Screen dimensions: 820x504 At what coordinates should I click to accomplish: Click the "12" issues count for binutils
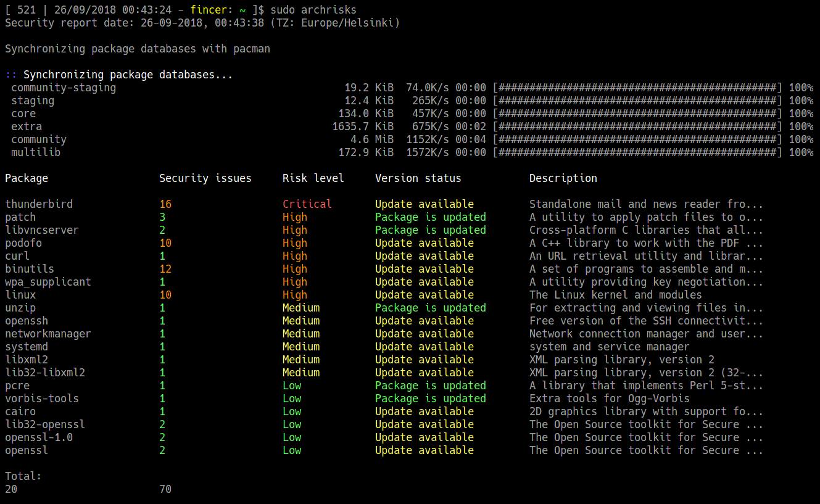coord(165,269)
